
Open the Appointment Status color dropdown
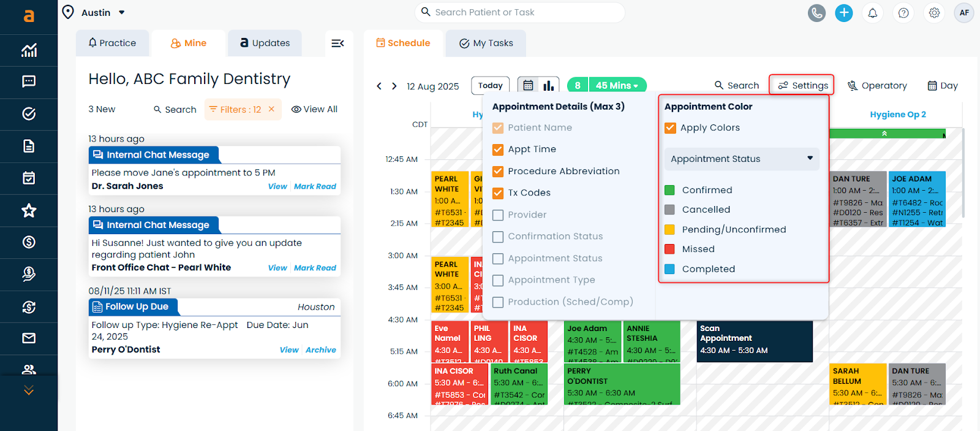pos(741,159)
